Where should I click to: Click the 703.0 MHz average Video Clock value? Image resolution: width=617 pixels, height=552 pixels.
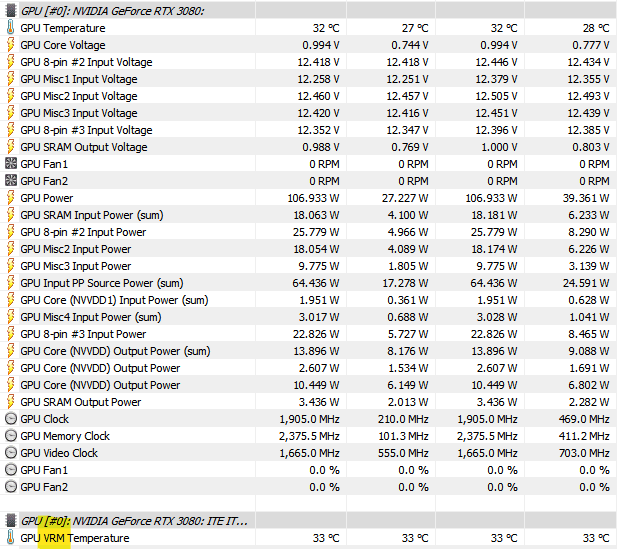(x=584, y=453)
